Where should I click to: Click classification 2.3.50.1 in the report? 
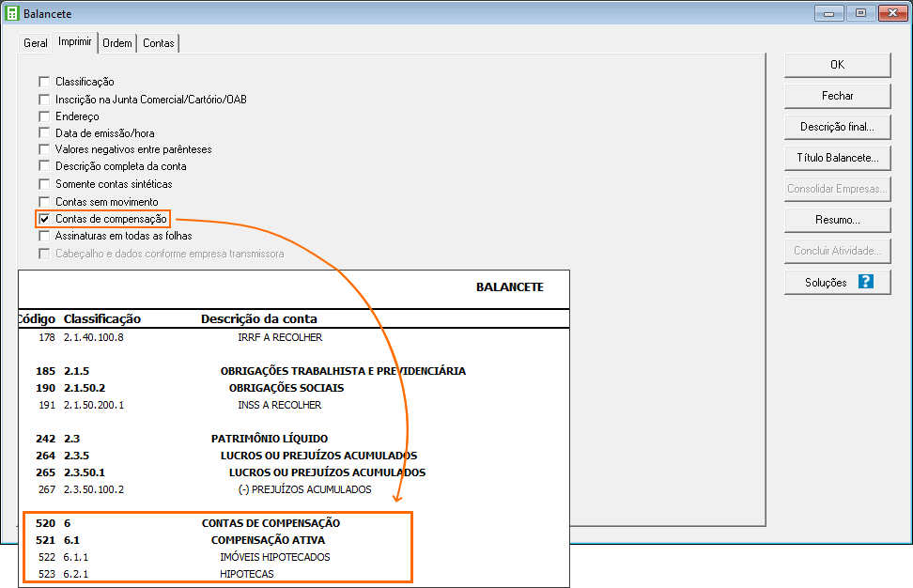point(85,472)
